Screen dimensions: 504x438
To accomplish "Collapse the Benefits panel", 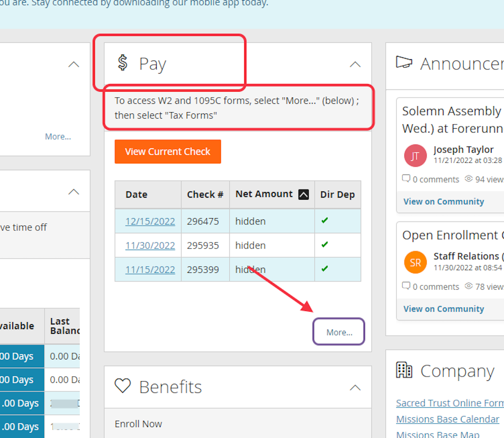I will (355, 388).
